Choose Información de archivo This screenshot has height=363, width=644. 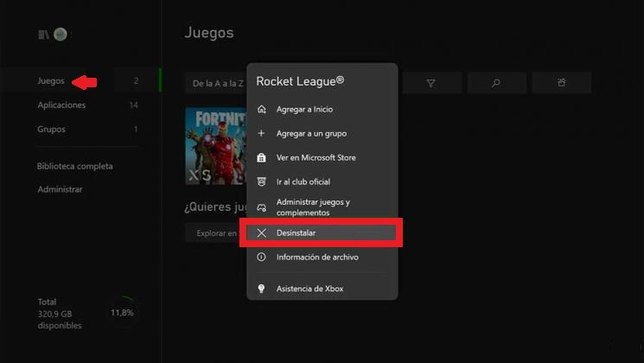coord(322,257)
